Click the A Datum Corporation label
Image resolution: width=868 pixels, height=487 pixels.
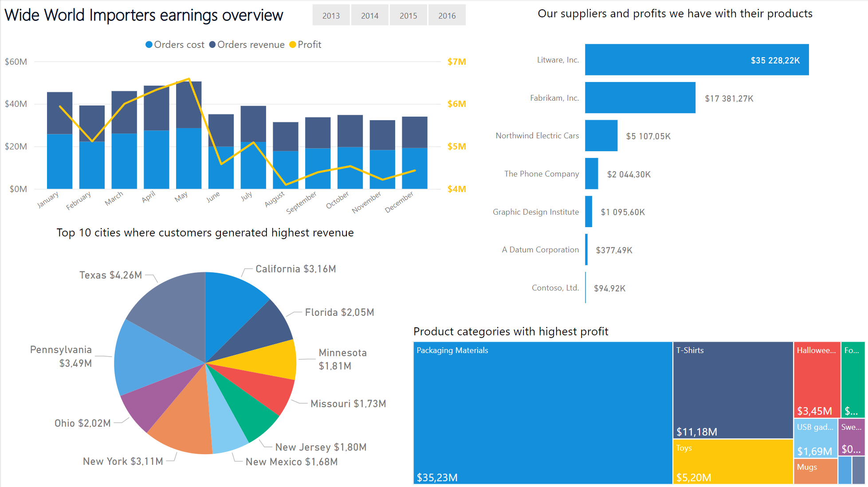(540, 250)
